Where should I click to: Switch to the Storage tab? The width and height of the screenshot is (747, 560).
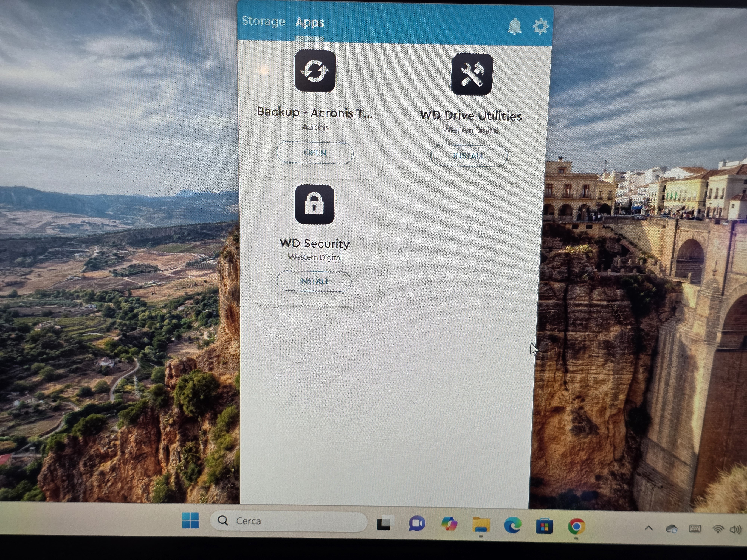263,21
